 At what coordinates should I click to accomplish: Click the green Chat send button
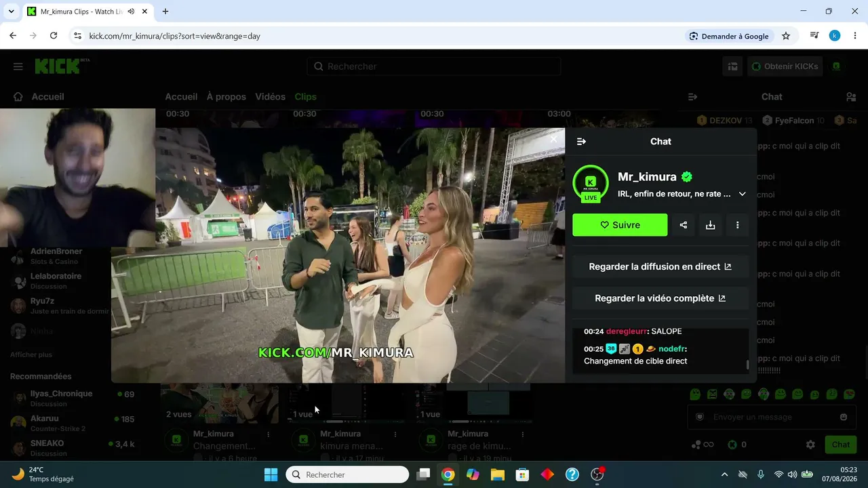[x=841, y=445]
